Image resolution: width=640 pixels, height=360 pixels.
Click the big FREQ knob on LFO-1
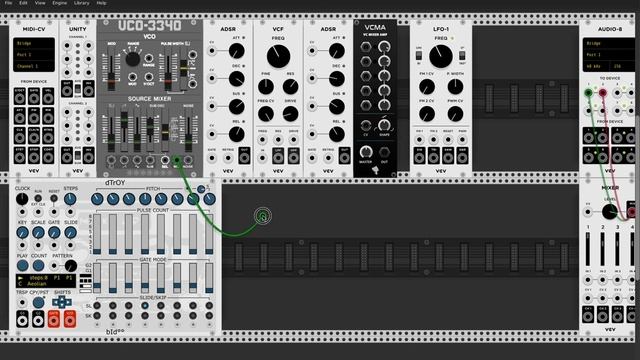(441, 56)
